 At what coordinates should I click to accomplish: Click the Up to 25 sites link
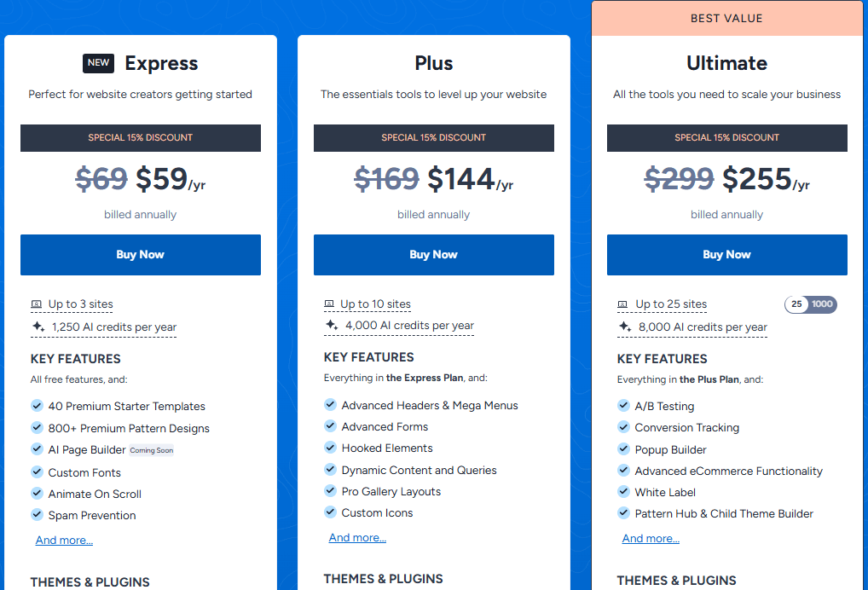pyautogui.click(x=671, y=304)
